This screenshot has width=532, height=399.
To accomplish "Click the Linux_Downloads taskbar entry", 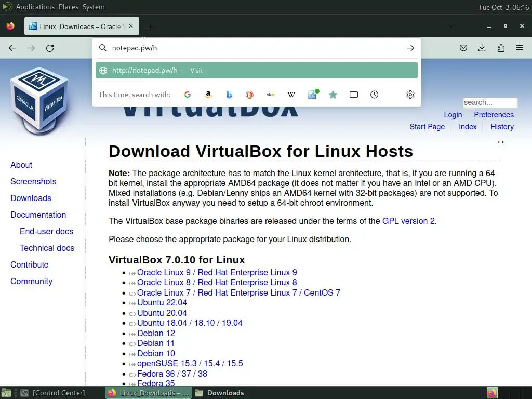I will 149,393.
